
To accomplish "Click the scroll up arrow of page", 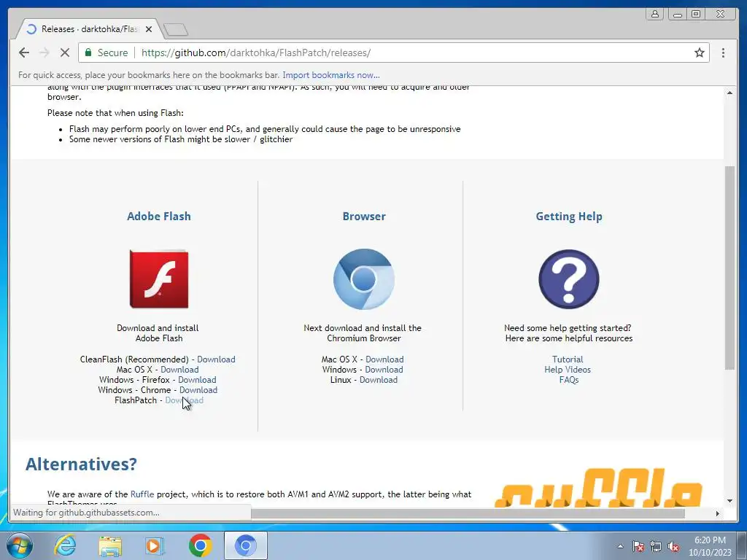I will (729, 93).
